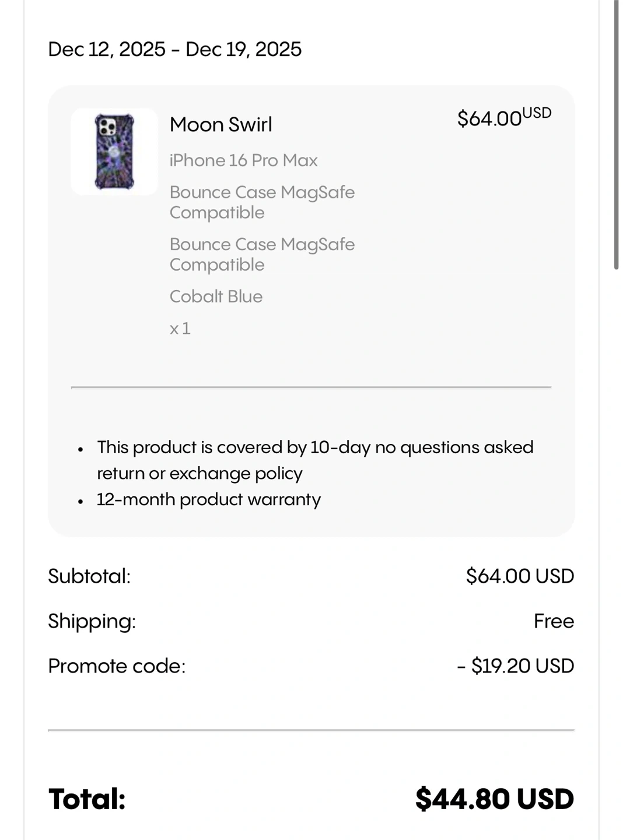Click the 12-month product warranty text
The height and width of the screenshot is (840, 623).
(208, 499)
